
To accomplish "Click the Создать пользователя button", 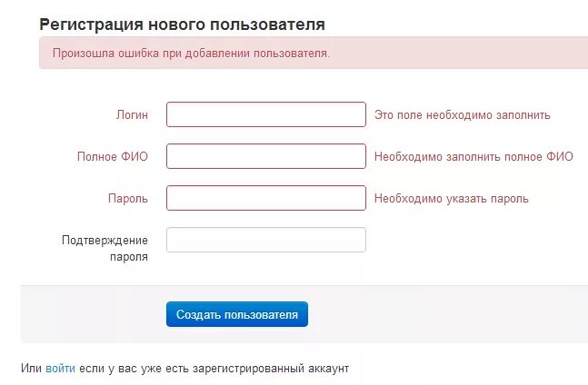I will [237, 314].
